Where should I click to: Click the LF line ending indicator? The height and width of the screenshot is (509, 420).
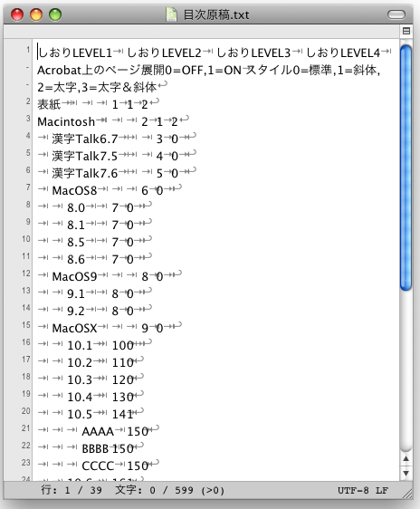[382, 490]
